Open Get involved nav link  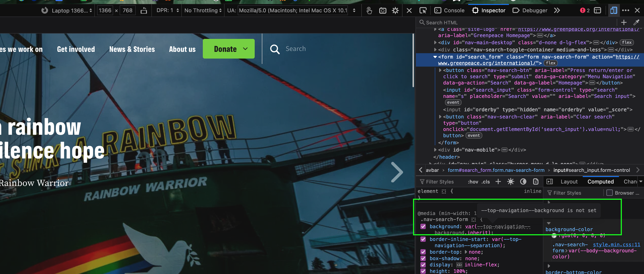pos(76,49)
